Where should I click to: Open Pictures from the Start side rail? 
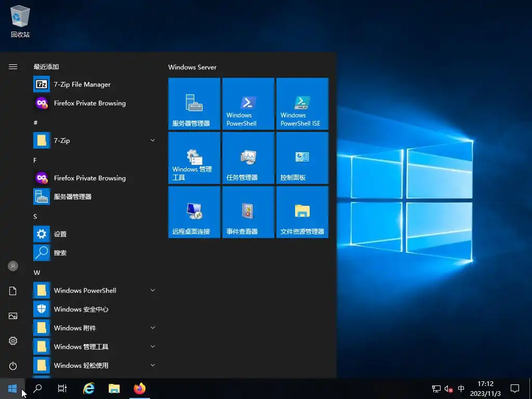pos(13,316)
